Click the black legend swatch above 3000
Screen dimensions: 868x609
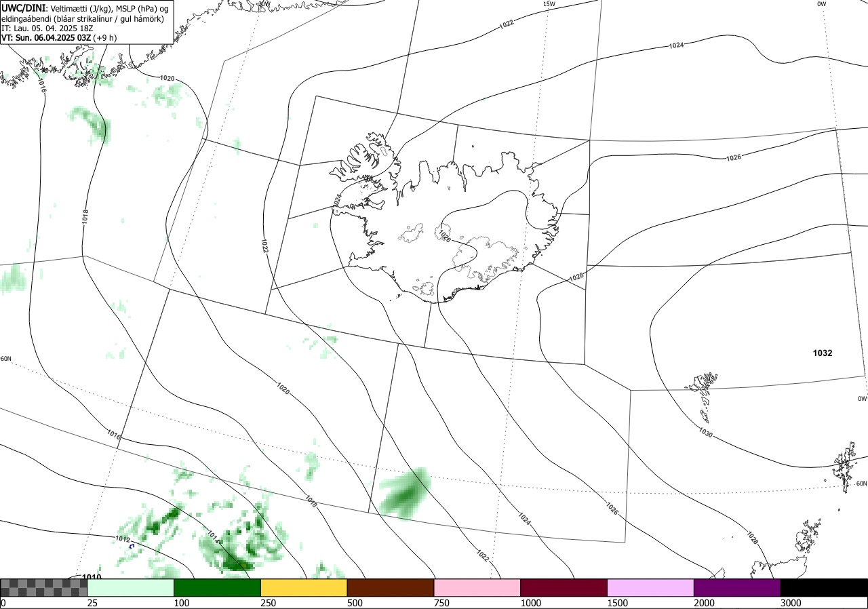(x=825, y=587)
